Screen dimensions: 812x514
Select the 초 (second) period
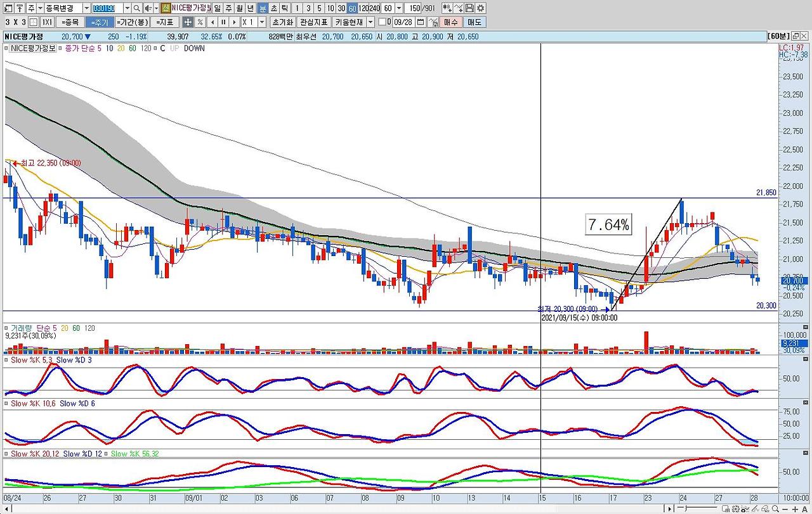[273, 8]
